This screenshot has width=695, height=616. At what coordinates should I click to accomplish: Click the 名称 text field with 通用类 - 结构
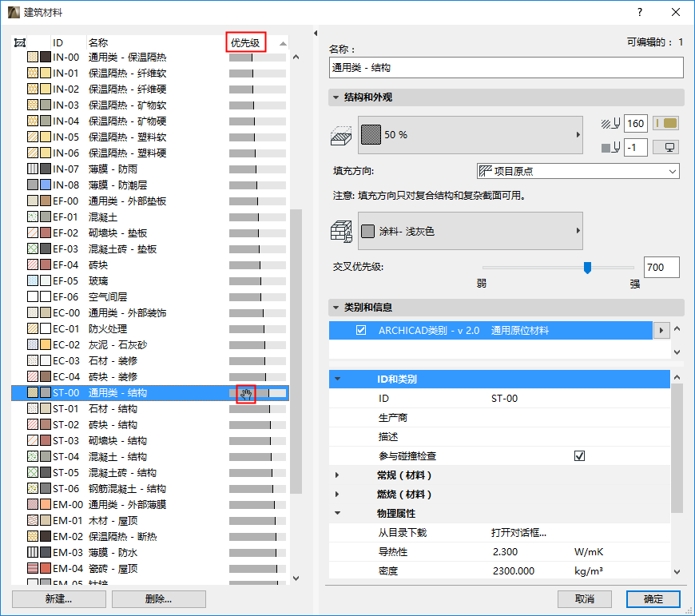[506, 68]
